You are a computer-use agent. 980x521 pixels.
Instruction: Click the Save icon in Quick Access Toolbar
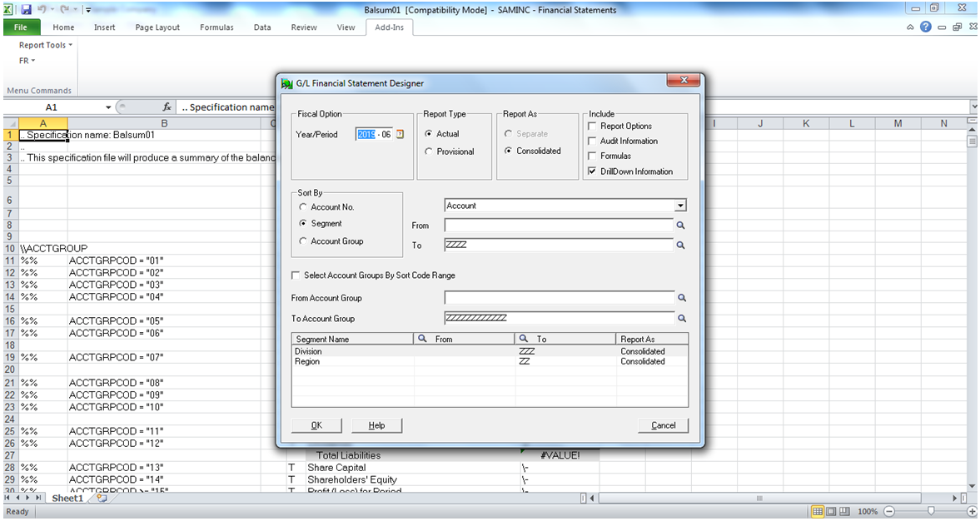coord(27,10)
